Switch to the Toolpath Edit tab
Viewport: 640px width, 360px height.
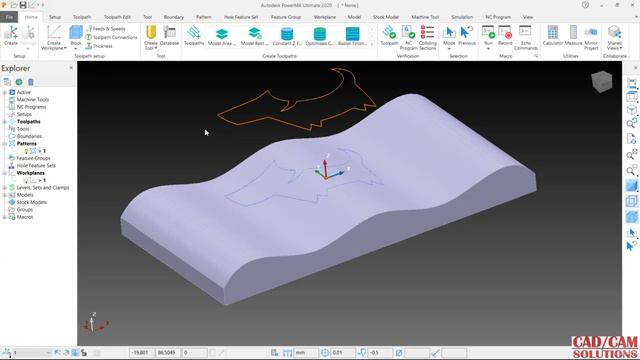[x=117, y=17]
